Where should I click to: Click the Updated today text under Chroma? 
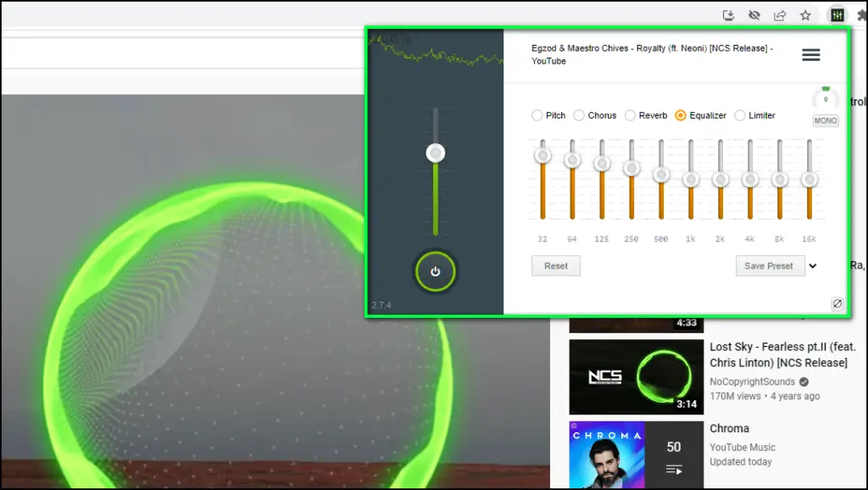pyautogui.click(x=741, y=462)
